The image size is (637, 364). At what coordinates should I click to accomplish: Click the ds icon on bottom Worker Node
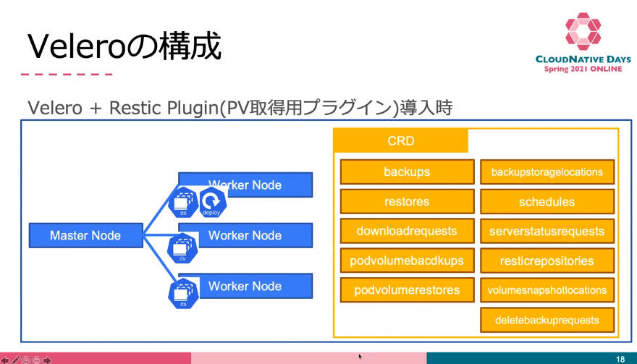pyautogui.click(x=183, y=293)
